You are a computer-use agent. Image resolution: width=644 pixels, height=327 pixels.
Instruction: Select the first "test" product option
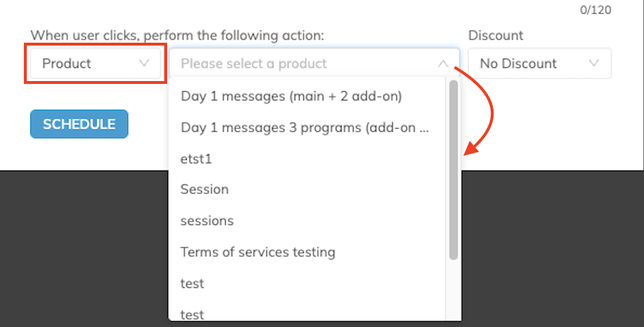click(192, 284)
